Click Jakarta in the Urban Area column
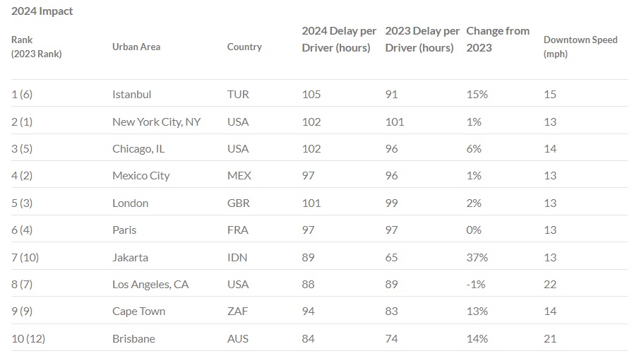644x356 pixels. click(131, 257)
